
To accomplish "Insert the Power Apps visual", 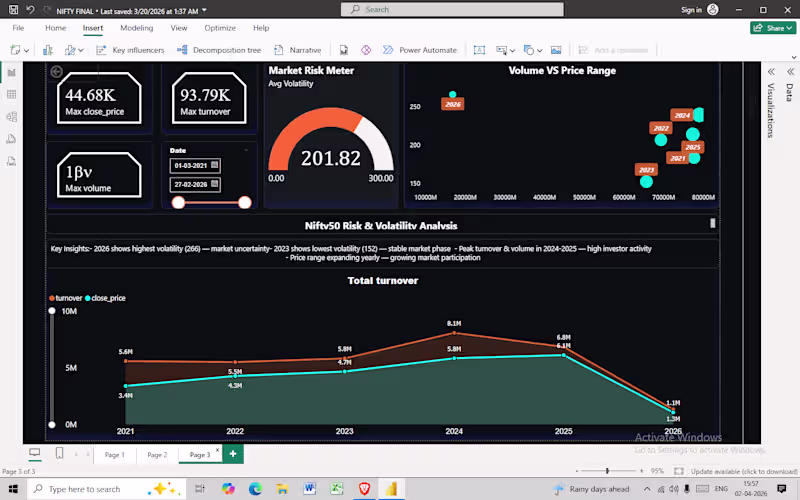I will [366, 50].
